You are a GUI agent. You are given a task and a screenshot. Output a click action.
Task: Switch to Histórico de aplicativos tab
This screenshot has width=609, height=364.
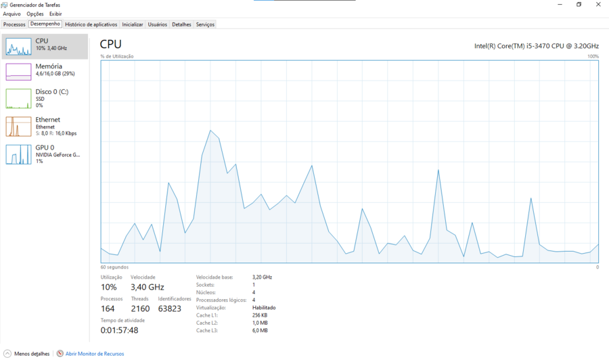pyautogui.click(x=91, y=24)
